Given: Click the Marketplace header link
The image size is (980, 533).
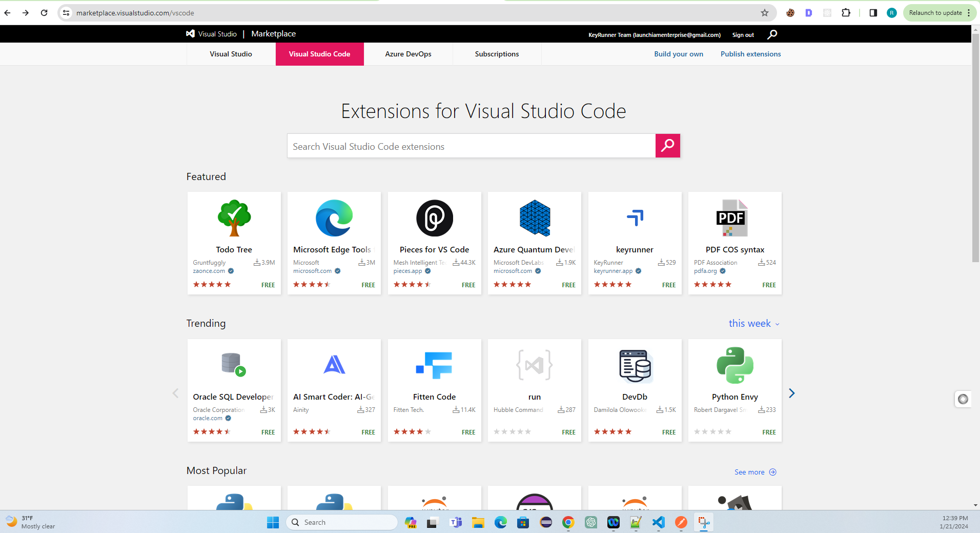Looking at the screenshot, I should 273,34.
